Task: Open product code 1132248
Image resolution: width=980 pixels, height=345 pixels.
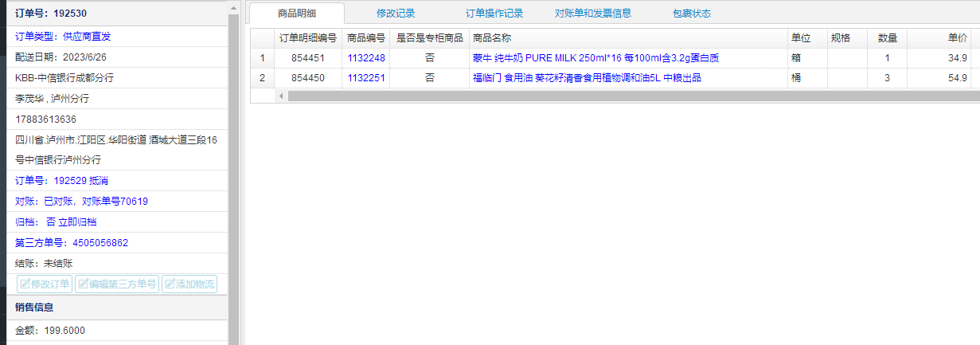Action: click(x=366, y=58)
